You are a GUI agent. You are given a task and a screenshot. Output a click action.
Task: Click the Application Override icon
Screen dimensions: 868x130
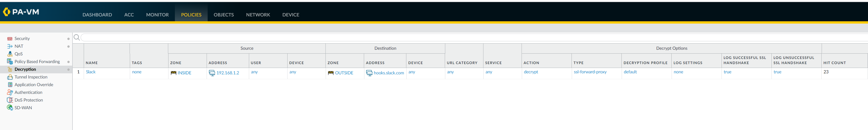[10, 85]
